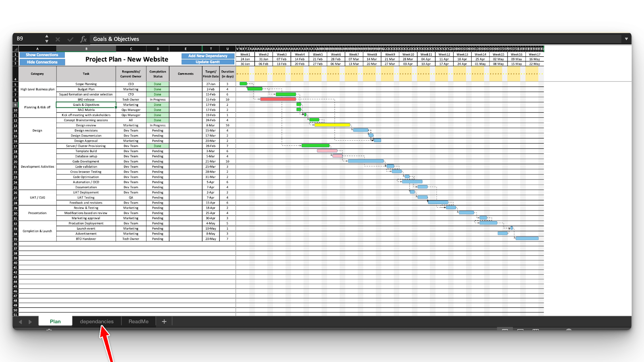Select column D header
Viewport: 644px width, 362px height.
[x=158, y=49]
